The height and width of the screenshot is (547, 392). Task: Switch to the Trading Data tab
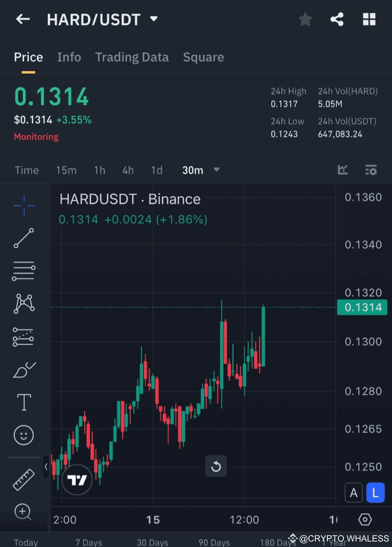tap(132, 57)
